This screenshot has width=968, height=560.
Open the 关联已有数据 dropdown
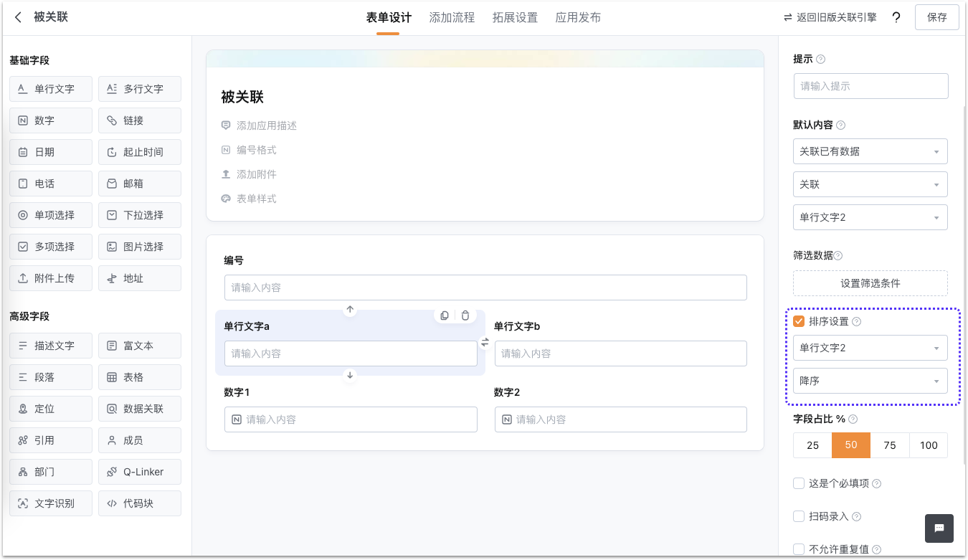[870, 151]
